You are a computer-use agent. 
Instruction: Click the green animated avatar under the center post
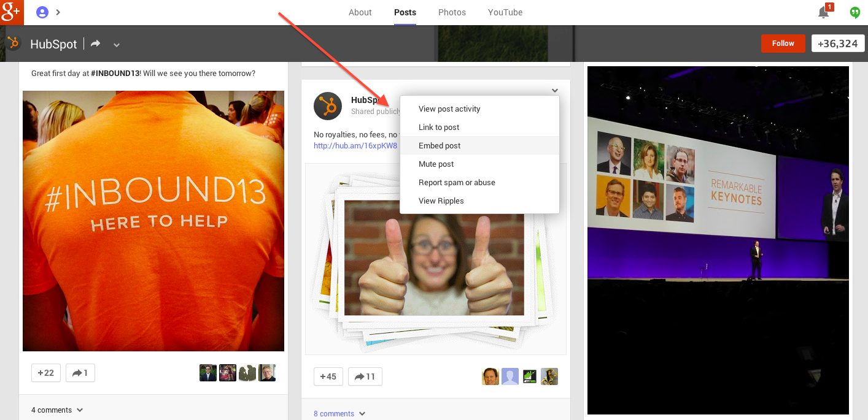point(529,376)
